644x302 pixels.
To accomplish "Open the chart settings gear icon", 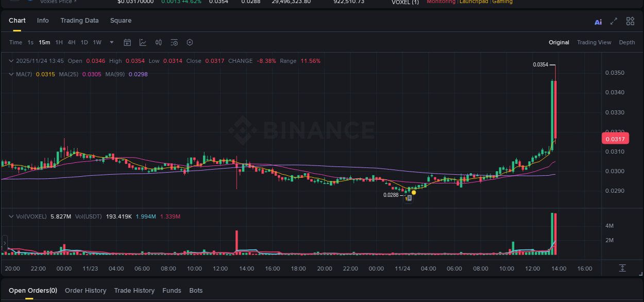I will click(190, 42).
